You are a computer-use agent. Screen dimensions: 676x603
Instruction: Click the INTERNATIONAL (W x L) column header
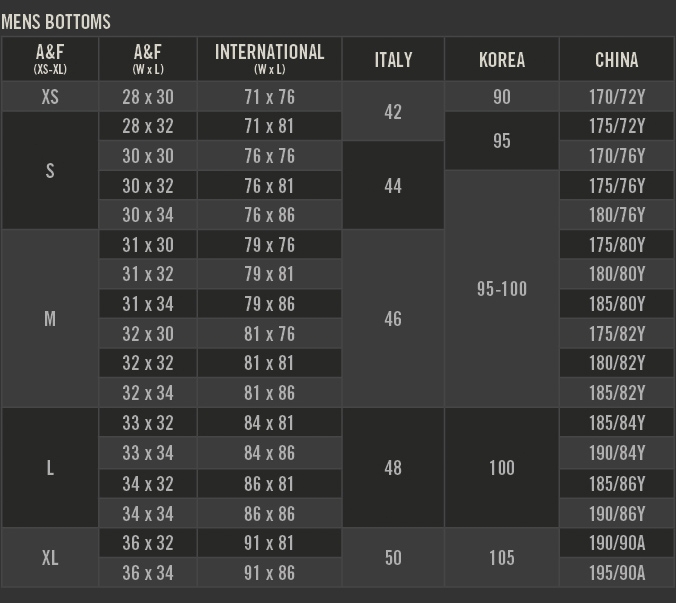[269, 59]
